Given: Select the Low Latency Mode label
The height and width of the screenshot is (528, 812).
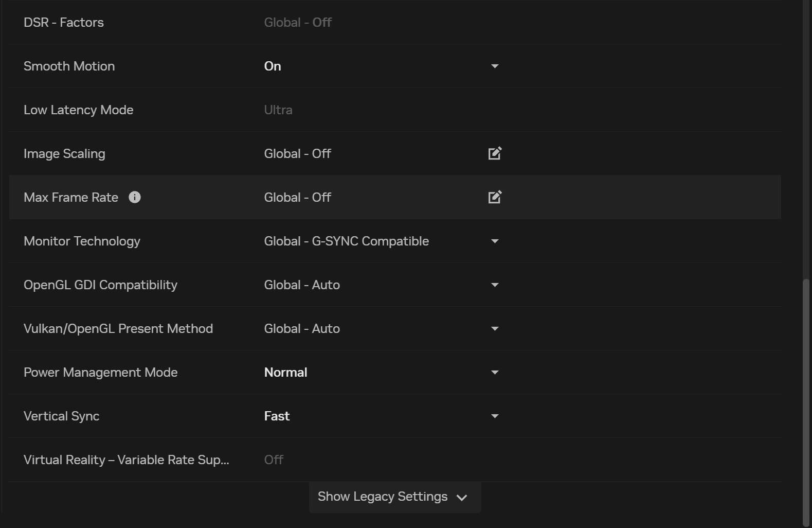Looking at the screenshot, I should point(78,110).
